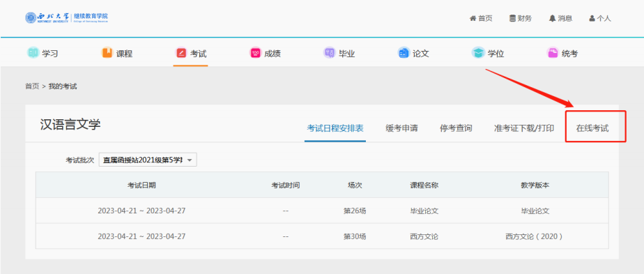644x274 pixels.
Task: Open 消息 link in top bar
Action: pos(565,19)
